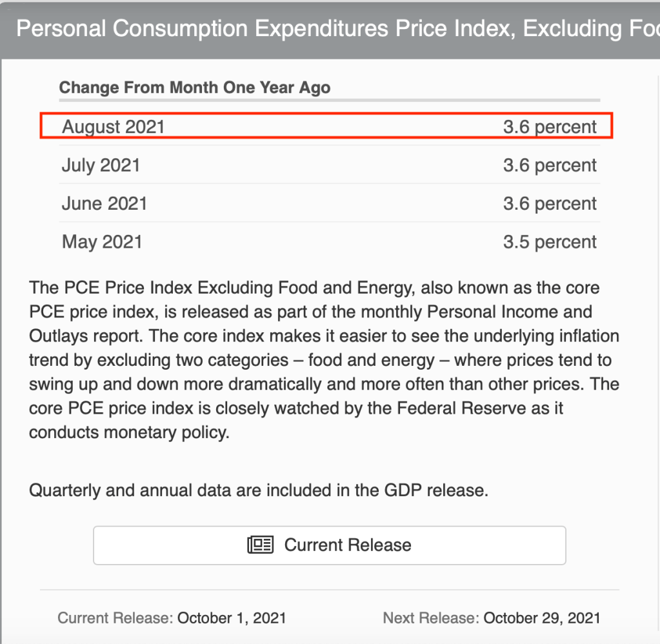Choose the June 2021 row label
Image resolution: width=660 pixels, height=644 pixels.
click(x=105, y=204)
